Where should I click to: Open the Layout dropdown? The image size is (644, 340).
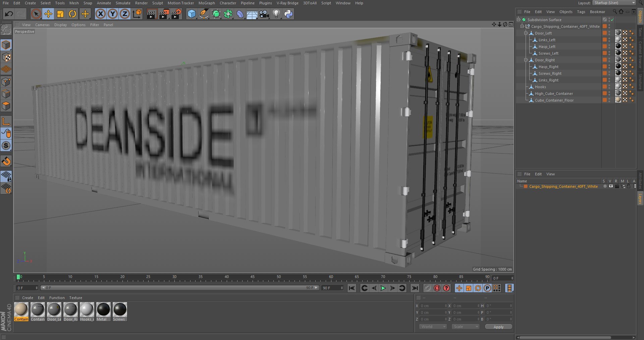point(614,3)
